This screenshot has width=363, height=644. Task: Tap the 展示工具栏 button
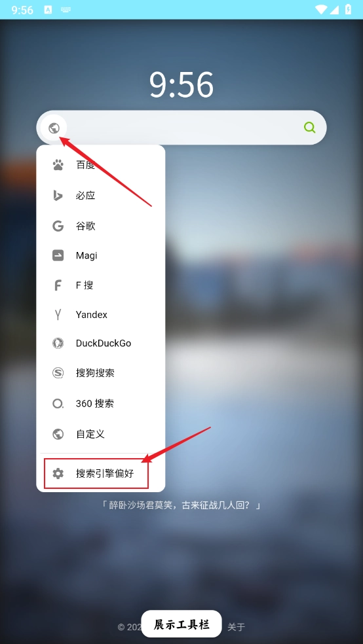pyautogui.click(x=181, y=624)
